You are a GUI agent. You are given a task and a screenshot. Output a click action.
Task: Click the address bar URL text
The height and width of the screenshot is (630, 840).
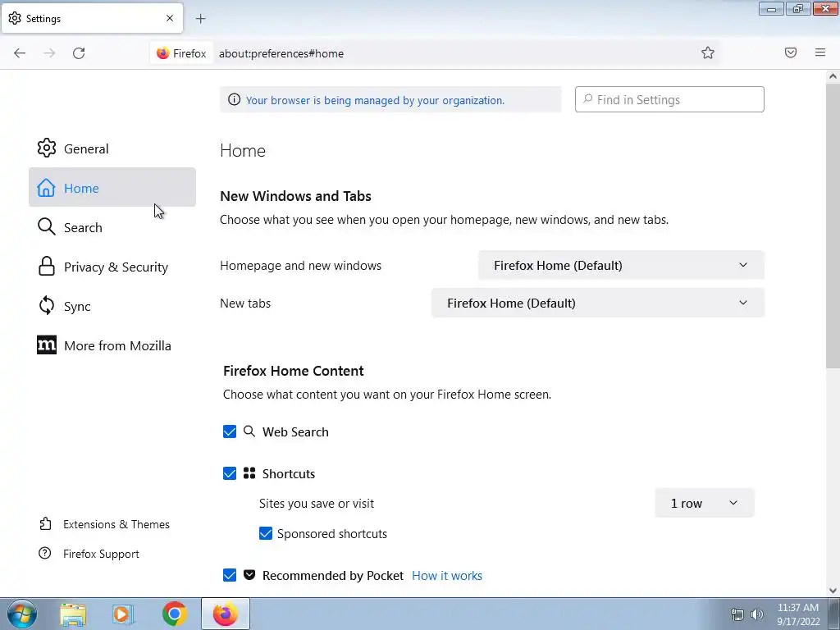tap(281, 53)
